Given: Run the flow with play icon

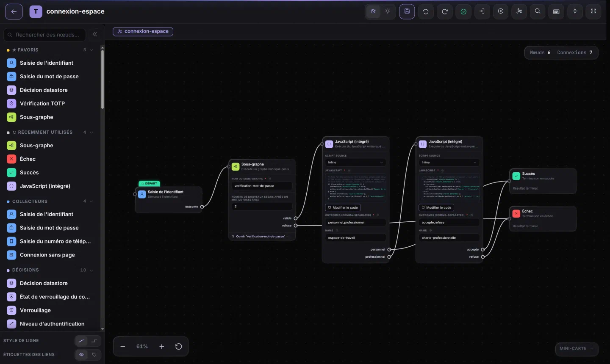Looking at the screenshot, I should click(x=501, y=11).
